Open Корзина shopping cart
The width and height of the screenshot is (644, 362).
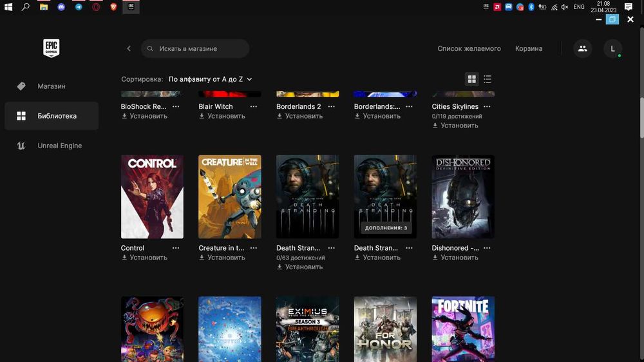[529, 48]
